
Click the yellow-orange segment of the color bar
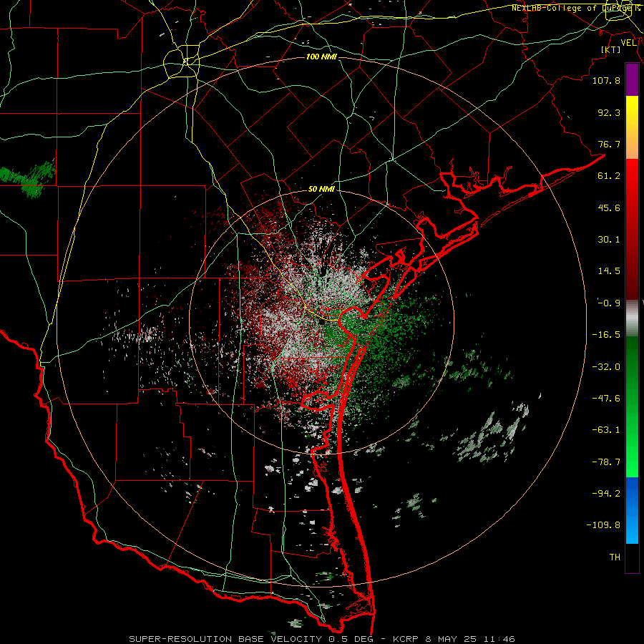click(x=632, y=127)
